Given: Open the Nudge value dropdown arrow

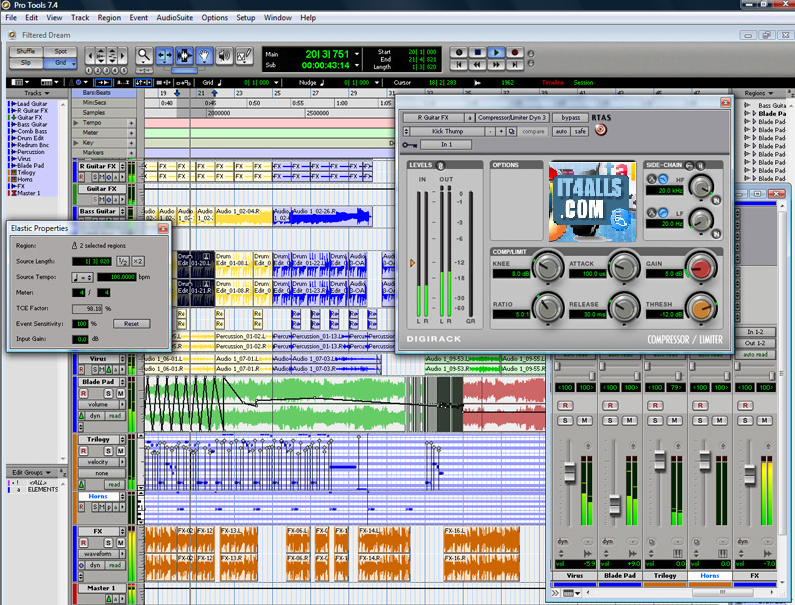Looking at the screenshot, I should tap(377, 83).
